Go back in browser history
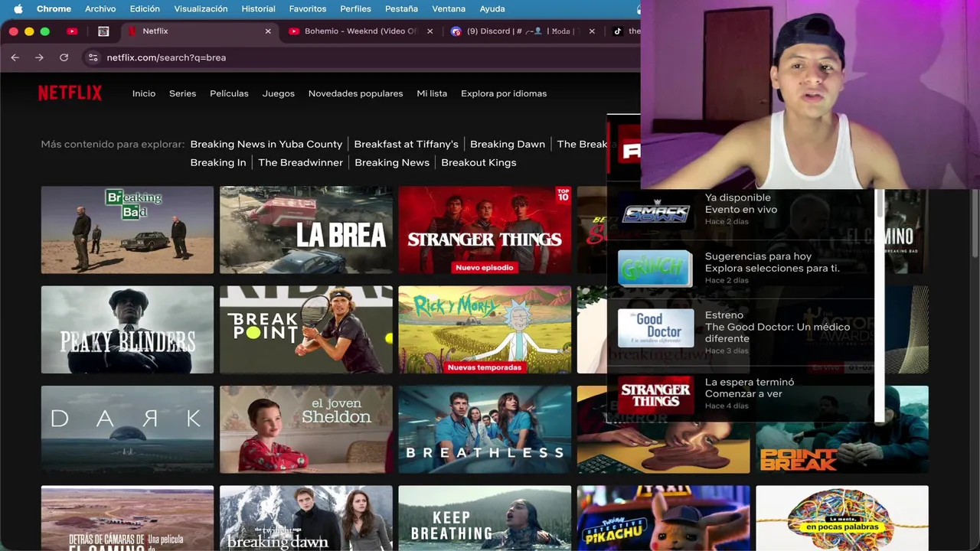 pos(15,57)
